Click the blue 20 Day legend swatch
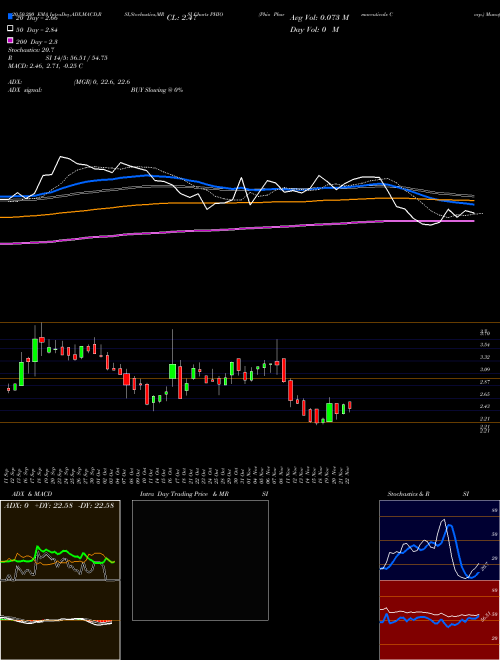This screenshot has height=660, width=500. point(11,16)
